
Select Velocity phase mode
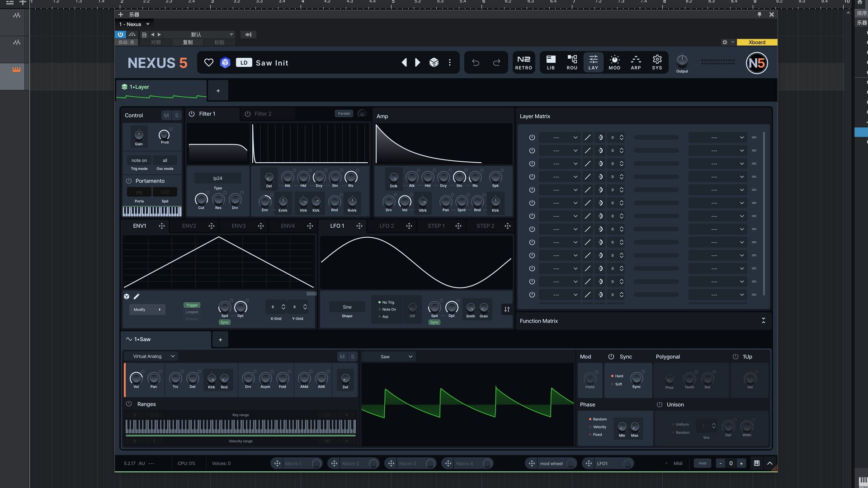[x=598, y=427]
